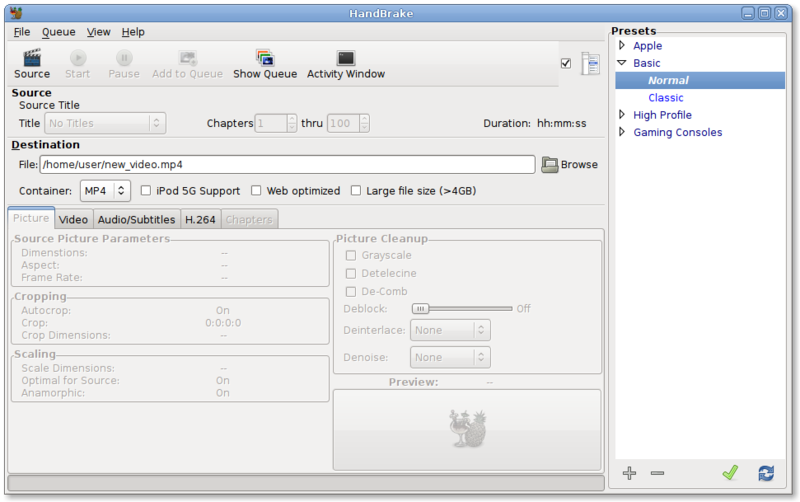The width and height of the screenshot is (800, 502).
Task: Click the remove preset minus icon
Action: (657, 473)
